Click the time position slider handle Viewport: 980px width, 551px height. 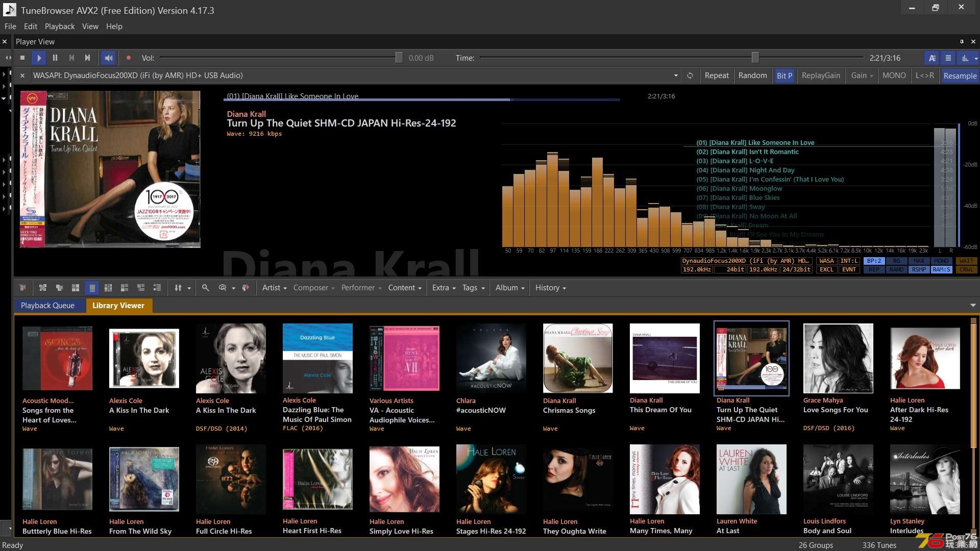pos(755,58)
